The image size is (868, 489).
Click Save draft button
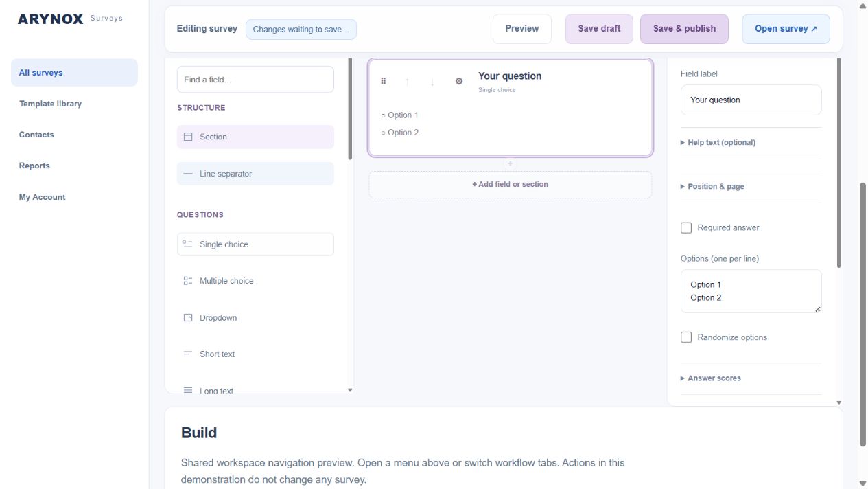pyautogui.click(x=599, y=29)
